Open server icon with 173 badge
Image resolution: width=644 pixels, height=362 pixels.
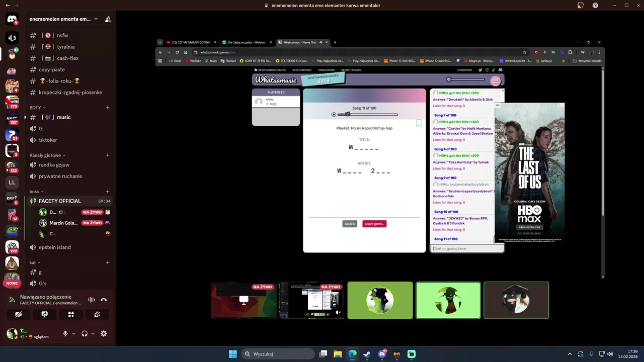12,102
